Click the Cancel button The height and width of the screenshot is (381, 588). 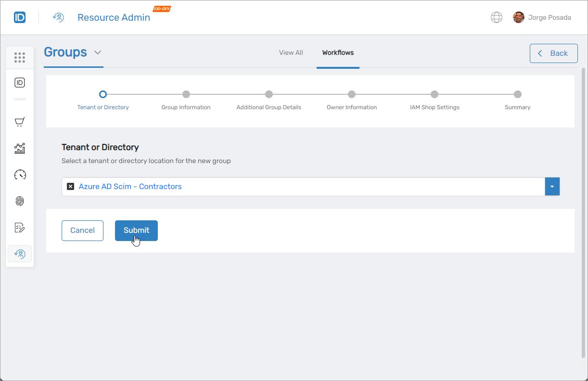[82, 230]
